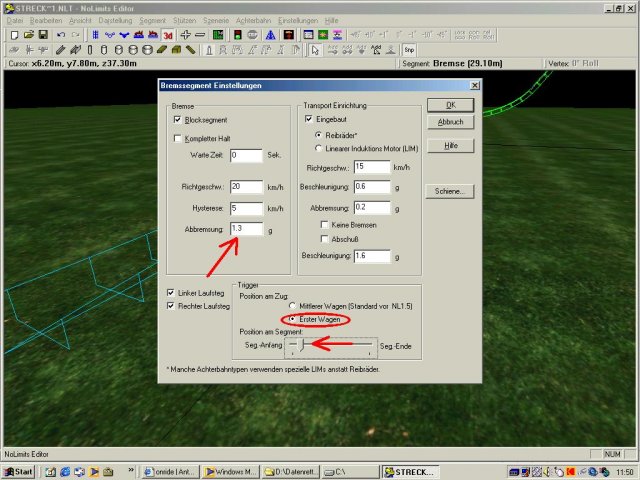Toggle the Linker Laufsteg checkbox

click(x=171, y=293)
